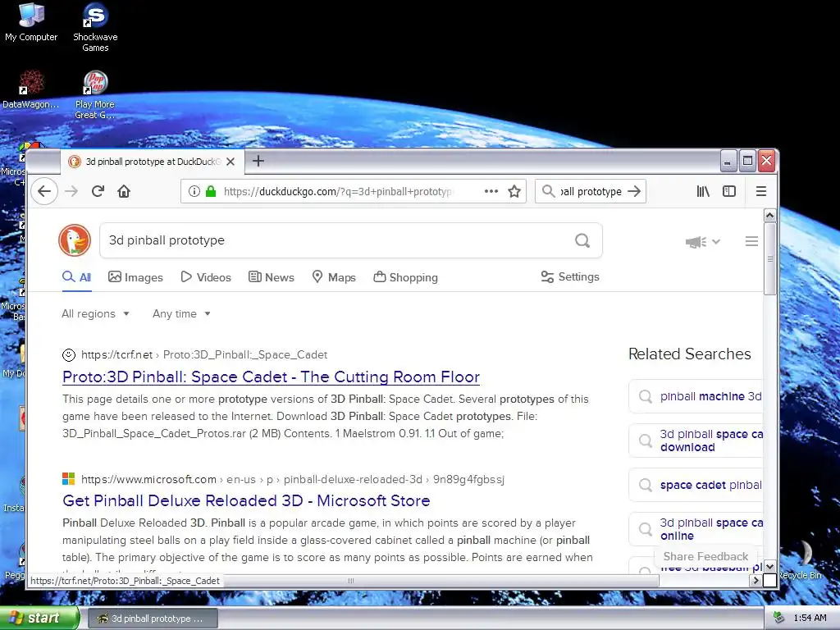Go back to the previous page
Viewport: 840px width, 630px height.
coord(44,191)
